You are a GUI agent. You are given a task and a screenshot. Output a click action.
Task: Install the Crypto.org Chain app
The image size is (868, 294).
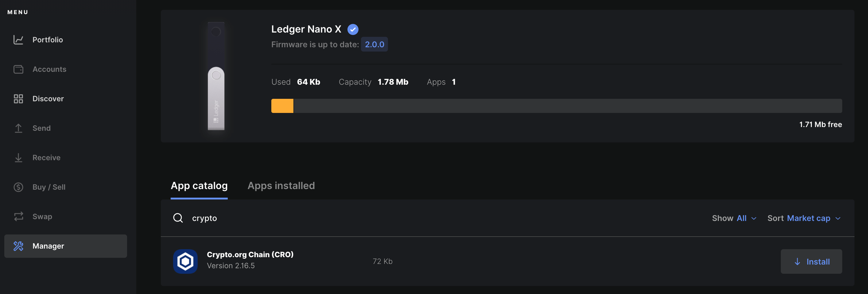click(811, 261)
